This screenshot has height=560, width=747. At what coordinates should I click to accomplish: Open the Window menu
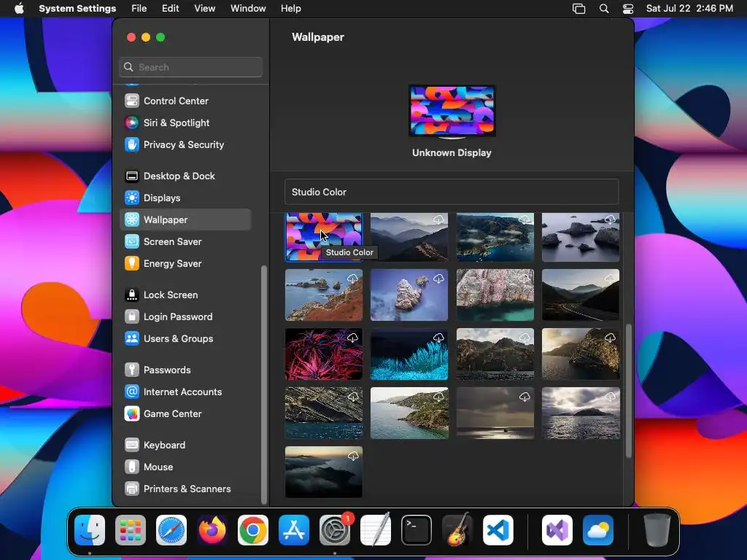248,9
